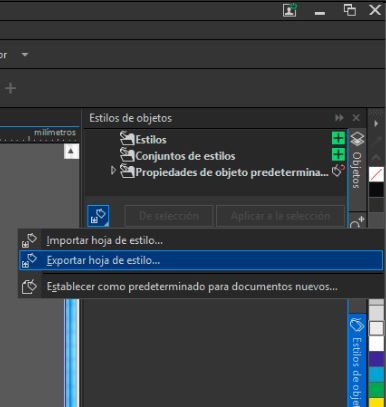The width and height of the screenshot is (386, 407).
Task: Collapse the Estilos de objetos docker
Action: [339, 118]
